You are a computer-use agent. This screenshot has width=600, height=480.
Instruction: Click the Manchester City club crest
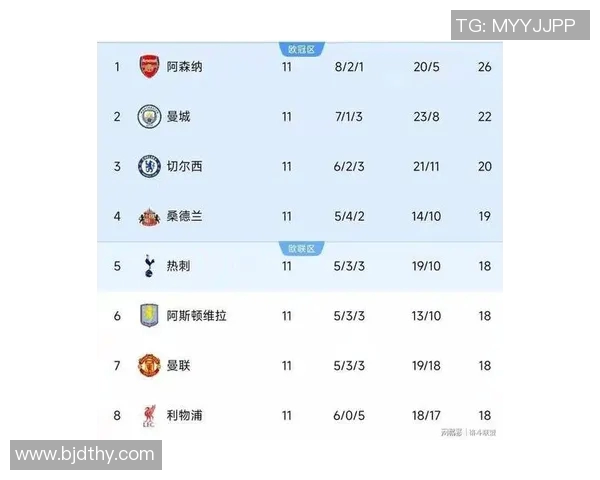pos(149,117)
